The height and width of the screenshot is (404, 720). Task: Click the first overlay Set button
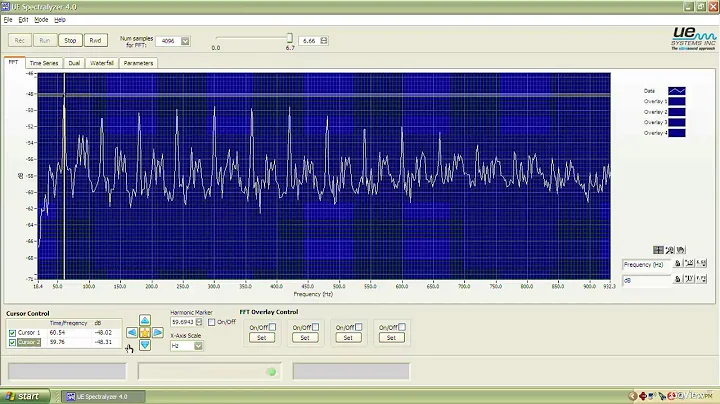[x=262, y=337]
